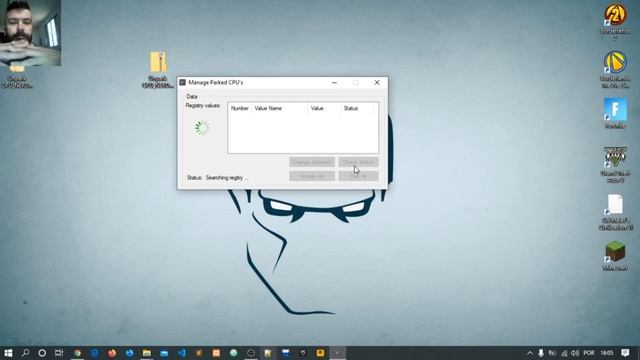Image resolution: width=640 pixels, height=360 pixels.
Task: Click the Change Selected button
Action: (x=312, y=162)
